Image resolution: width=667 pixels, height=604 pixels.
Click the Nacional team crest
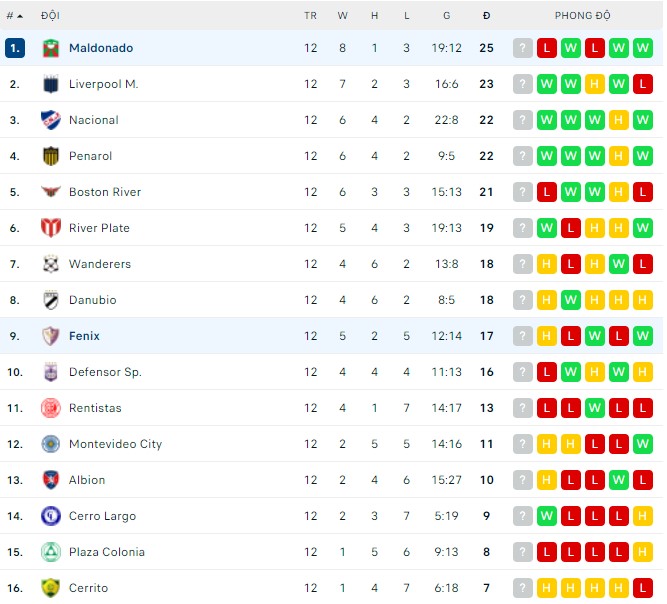pos(51,120)
